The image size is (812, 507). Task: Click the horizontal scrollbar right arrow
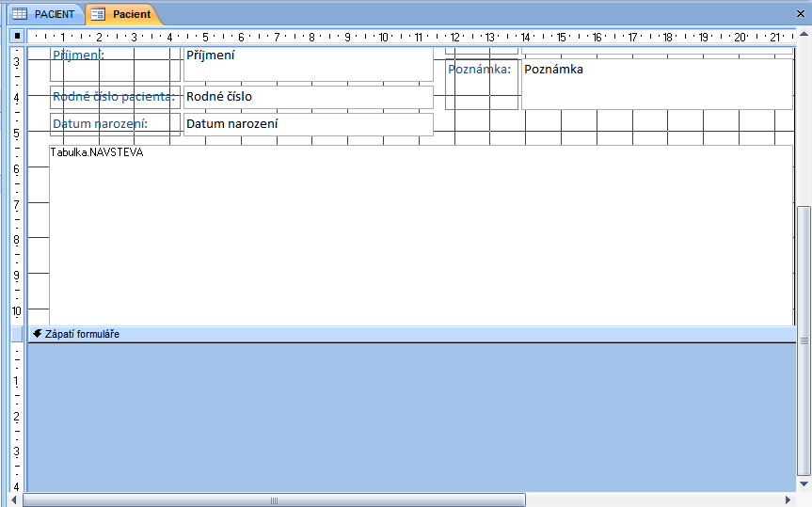click(788, 499)
